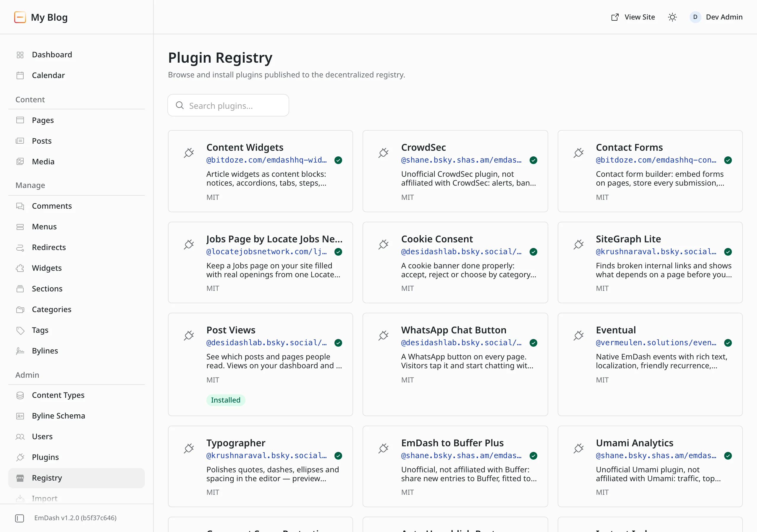Click the Categories folder icon

[x=20, y=310]
